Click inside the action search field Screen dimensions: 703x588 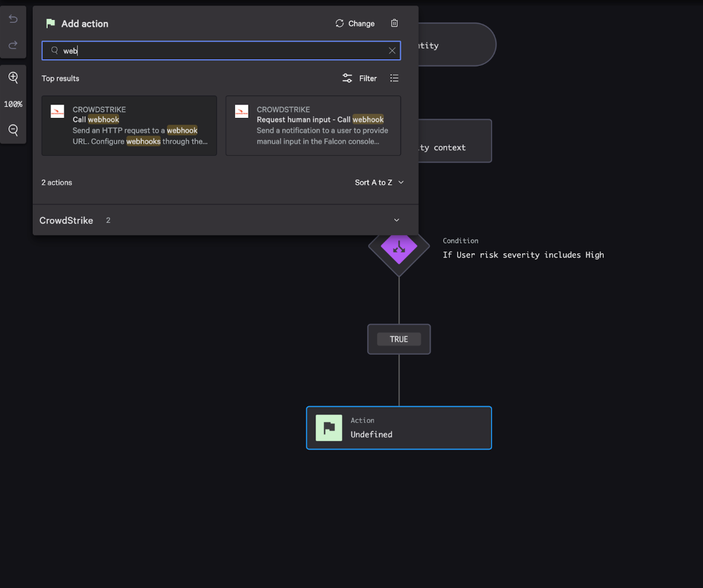click(x=221, y=51)
